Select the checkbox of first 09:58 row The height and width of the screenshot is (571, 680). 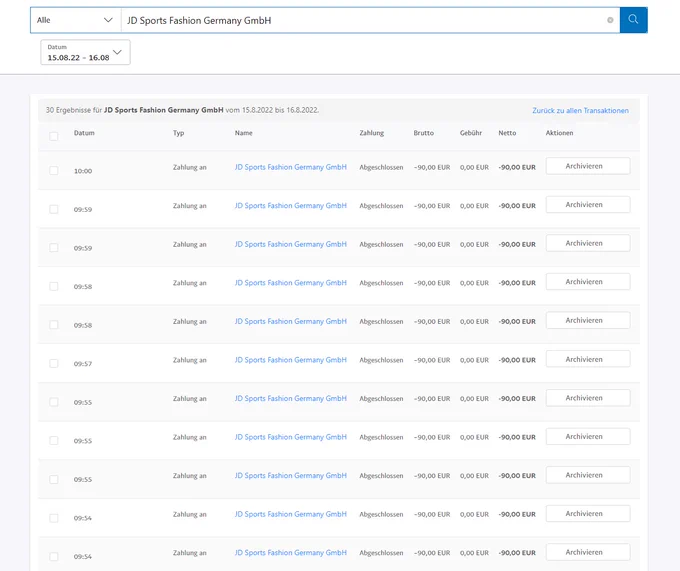click(54, 286)
